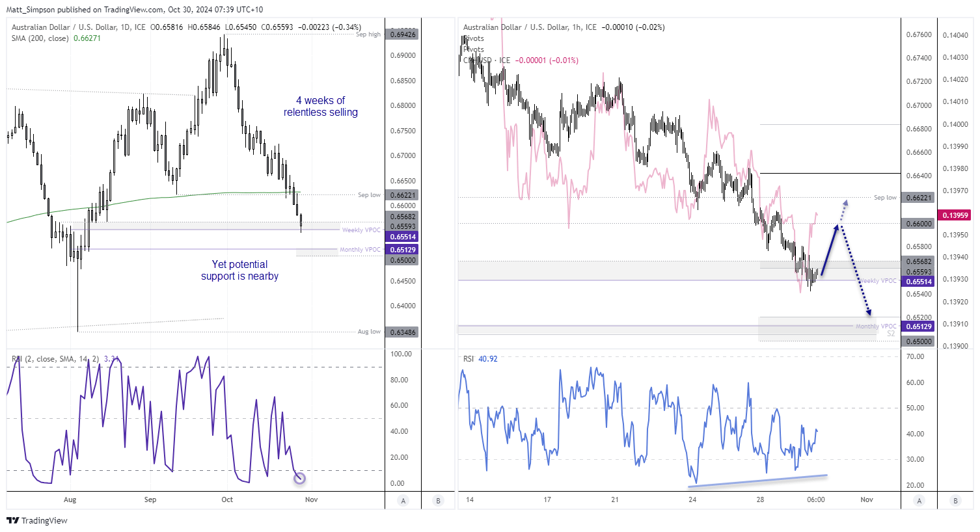Select the 'RSI (2, close, SMA, 14, 2)' legend
This screenshot has height=532, width=980.
[x=54, y=359]
